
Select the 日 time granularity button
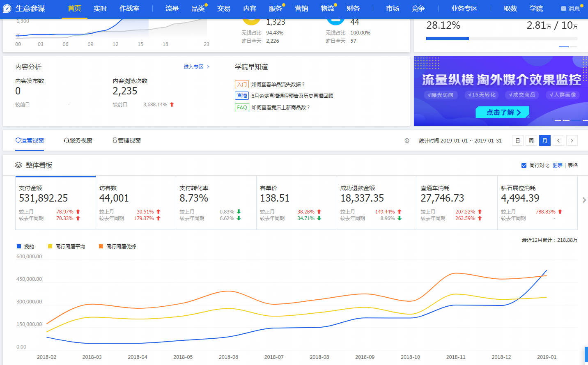(x=518, y=141)
